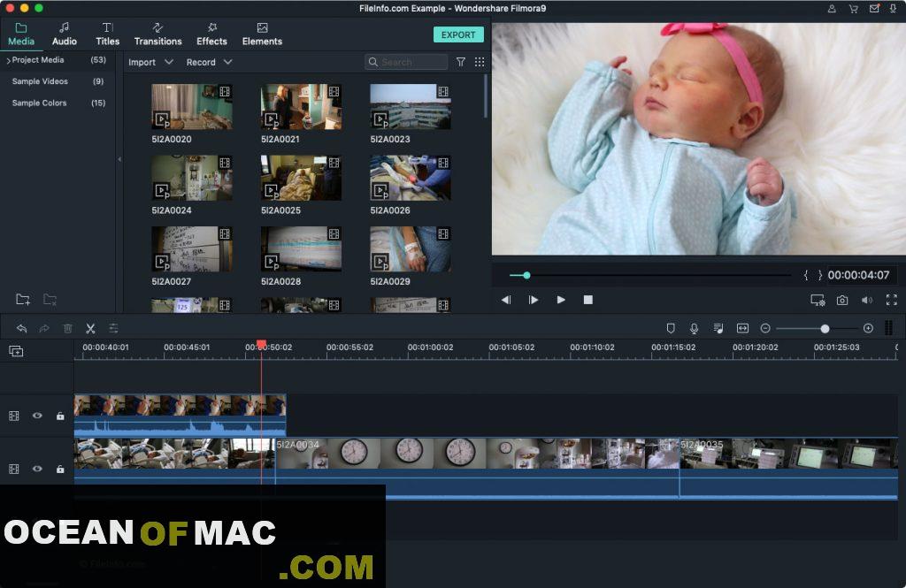Hide the first video track with the eye toggle
Screen dimensions: 906x588
pos(37,415)
